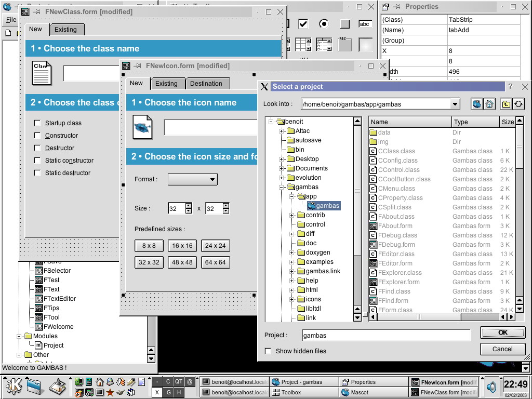Click the speaker volume tray icon

[x=491, y=387]
